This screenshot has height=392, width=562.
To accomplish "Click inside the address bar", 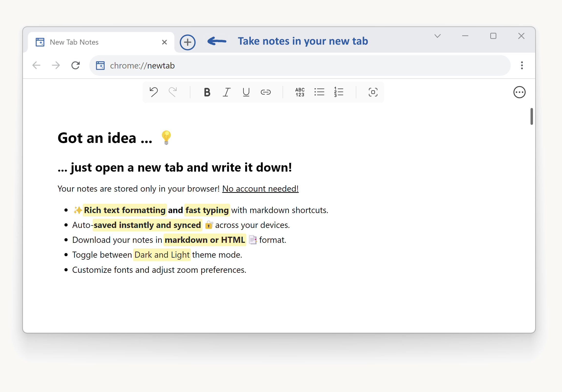I will [x=220, y=65].
